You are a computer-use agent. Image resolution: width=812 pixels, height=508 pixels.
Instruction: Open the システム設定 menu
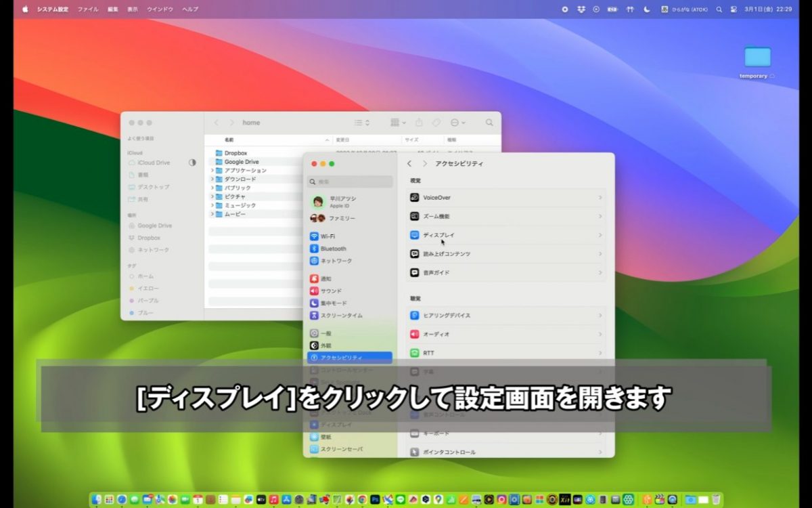pos(51,9)
